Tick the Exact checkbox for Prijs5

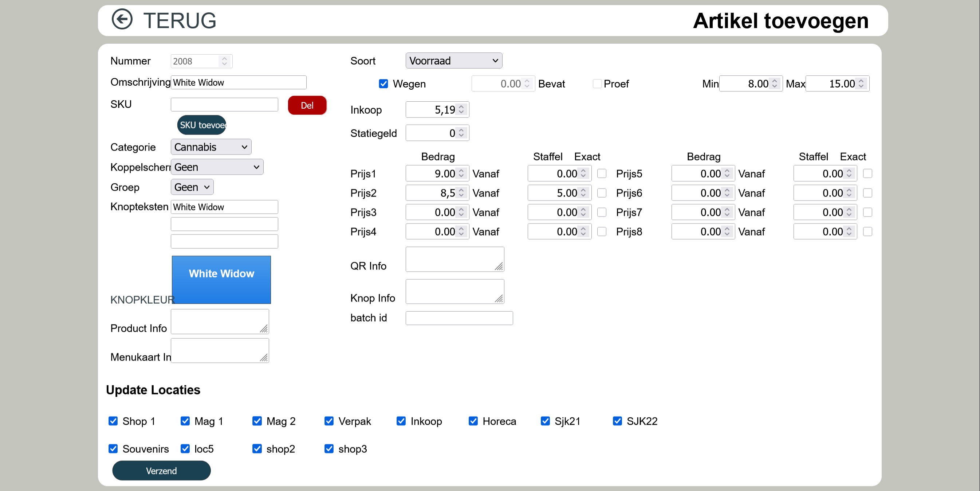click(867, 174)
